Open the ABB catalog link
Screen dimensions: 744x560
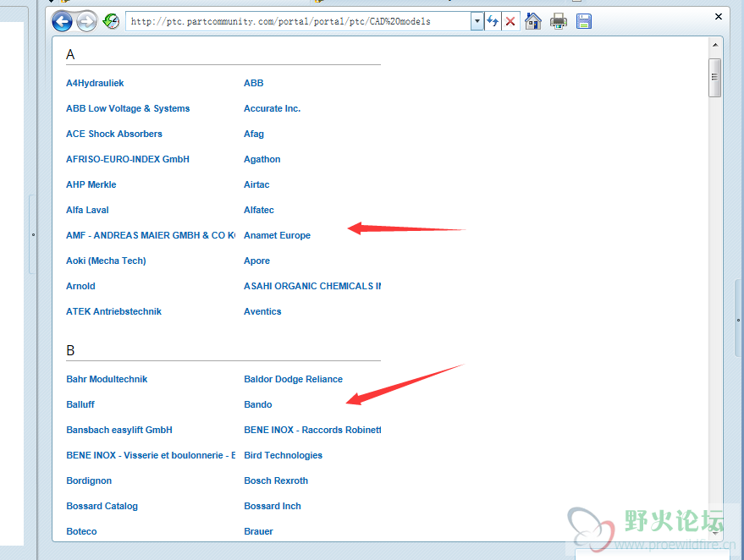253,83
